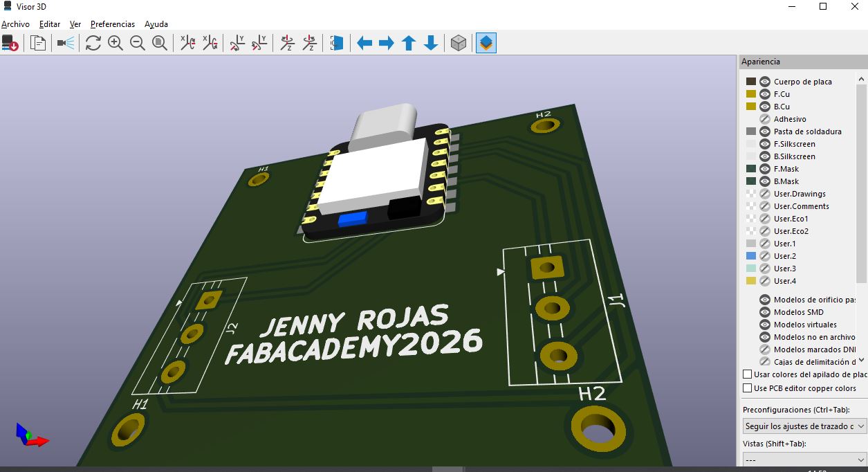This screenshot has height=472, width=868.
Task: Click the B.Cu yellow color swatch
Action: 751,106
